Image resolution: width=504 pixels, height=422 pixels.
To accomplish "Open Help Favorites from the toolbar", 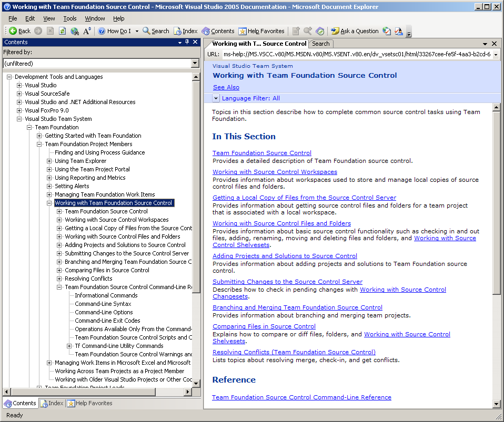I will point(261,31).
